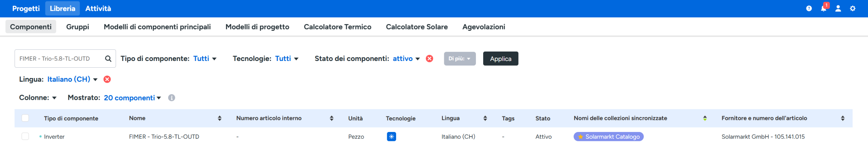Screen dimensions: 868x145
Task: Open the user profile icon
Action: click(x=838, y=8)
